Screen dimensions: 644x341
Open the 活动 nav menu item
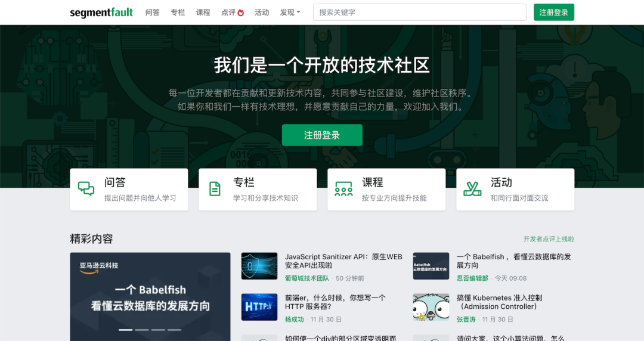pos(262,13)
